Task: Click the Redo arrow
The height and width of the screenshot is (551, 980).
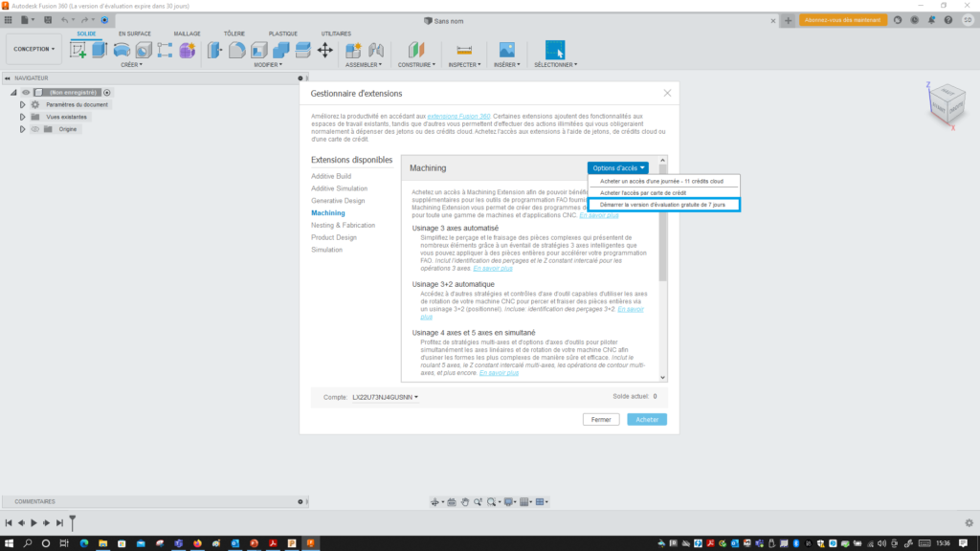Action: coord(84,20)
